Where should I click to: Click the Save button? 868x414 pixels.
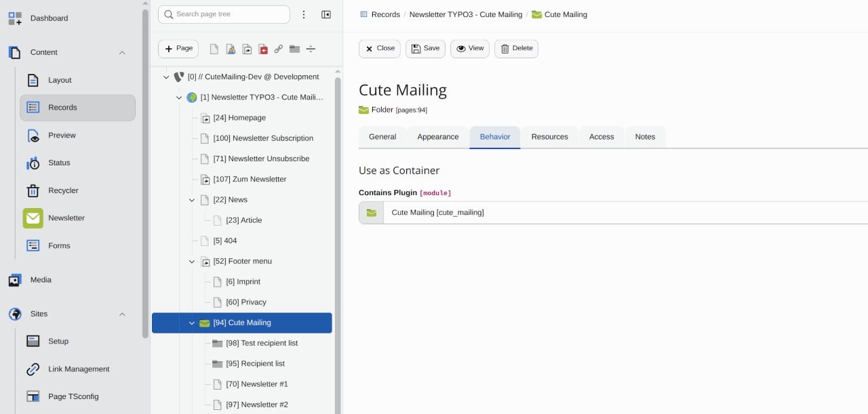[426, 49]
